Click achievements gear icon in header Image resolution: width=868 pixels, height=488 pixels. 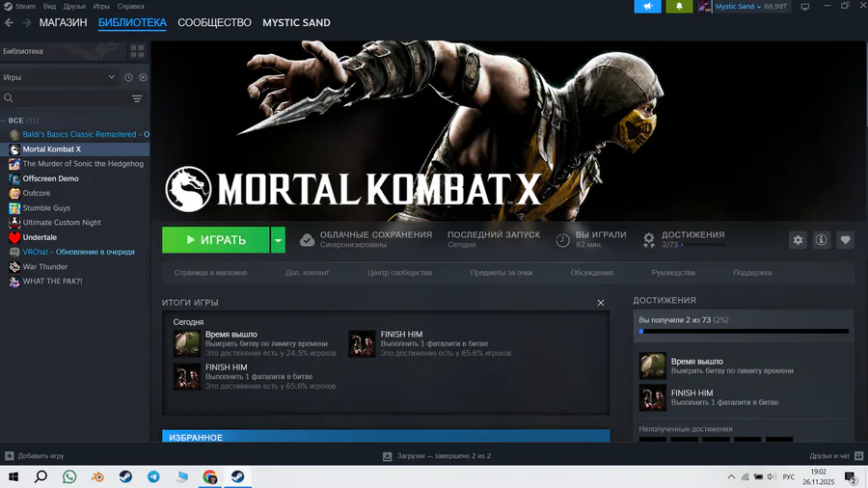649,240
